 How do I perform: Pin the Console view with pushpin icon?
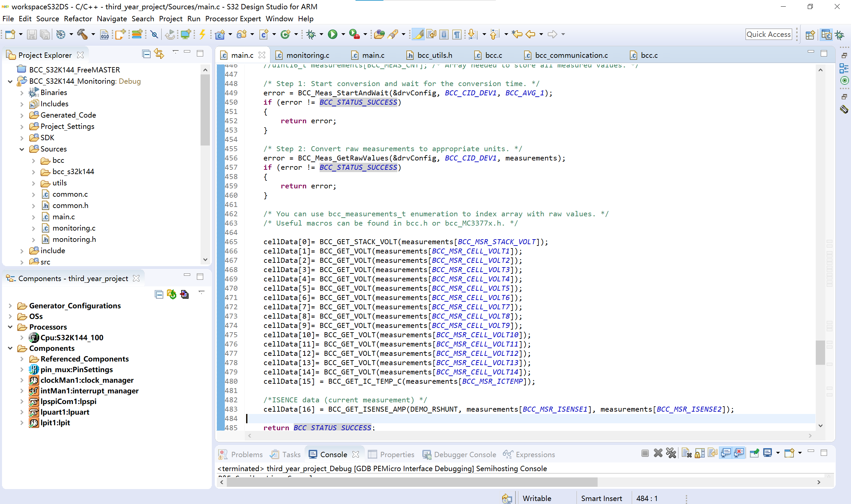[x=754, y=453]
